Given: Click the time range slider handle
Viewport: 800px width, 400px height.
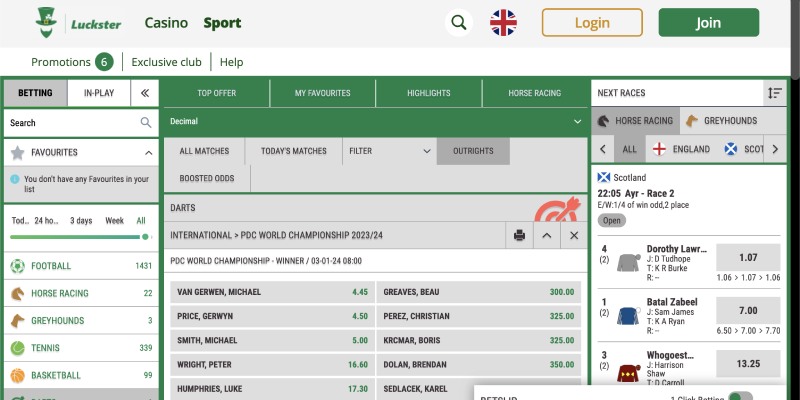Looking at the screenshot, I should (145, 237).
